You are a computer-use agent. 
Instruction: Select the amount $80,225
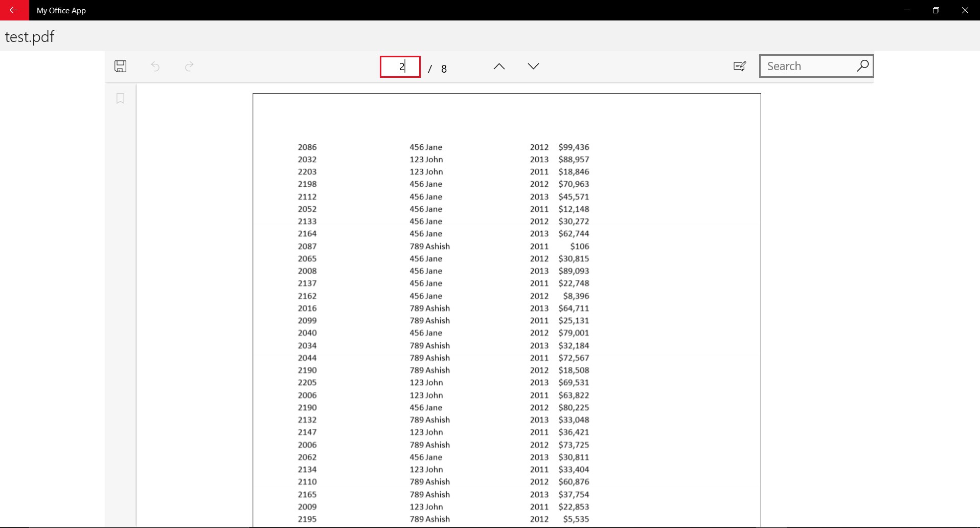(x=574, y=407)
